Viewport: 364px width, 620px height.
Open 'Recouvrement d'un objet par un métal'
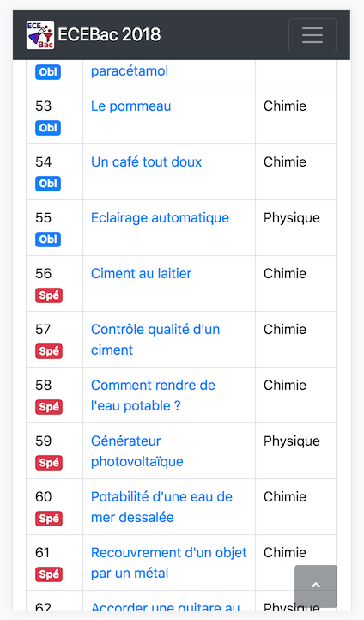tap(169, 562)
